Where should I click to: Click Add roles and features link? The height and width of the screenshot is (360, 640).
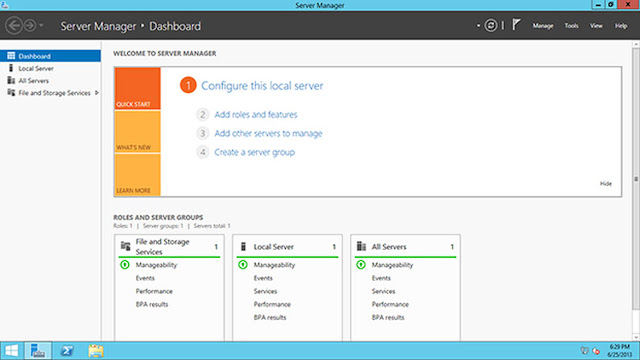[x=256, y=115]
